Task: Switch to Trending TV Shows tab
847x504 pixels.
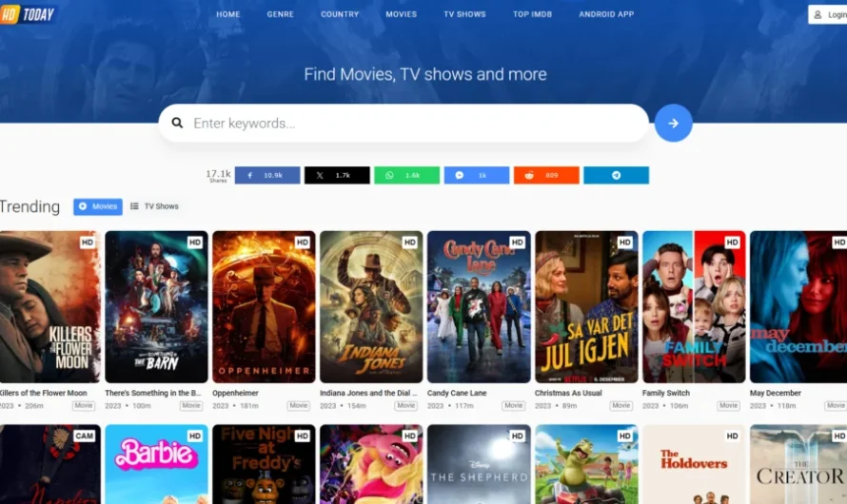Action: pos(154,206)
